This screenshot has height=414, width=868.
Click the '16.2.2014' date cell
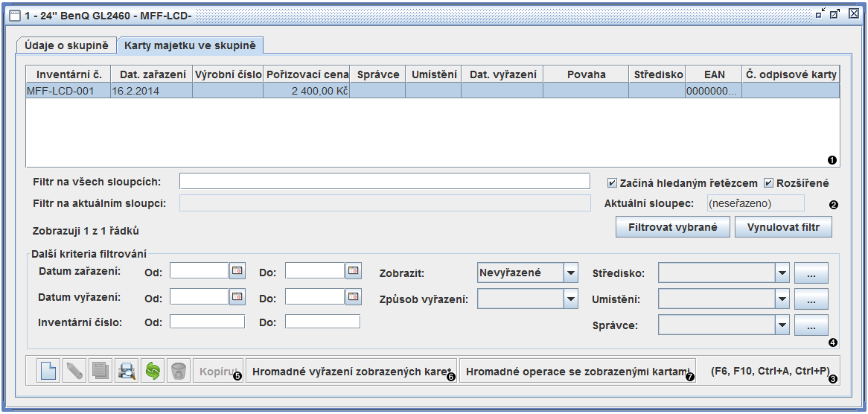point(151,91)
